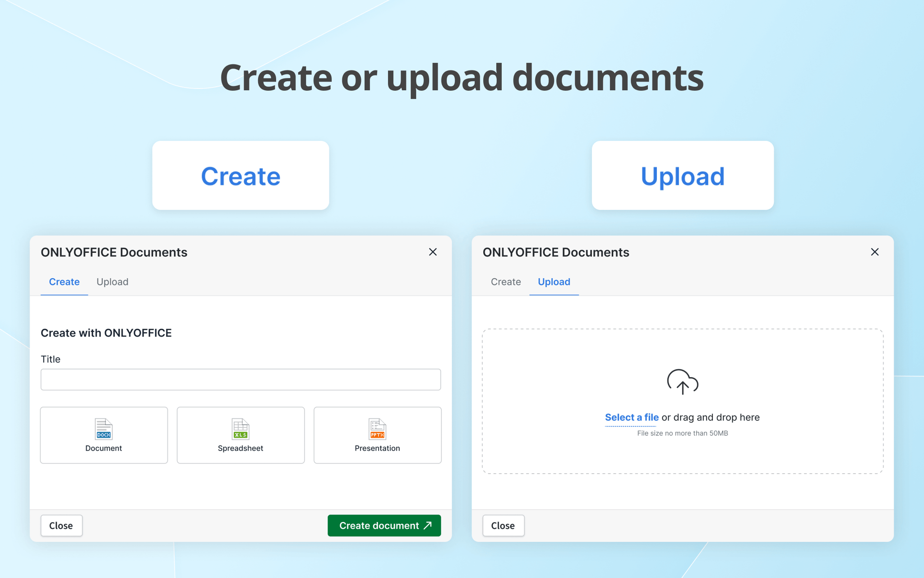The image size is (924, 578).
Task: Switch to the Create tab in right dialog
Action: click(505, 282)
